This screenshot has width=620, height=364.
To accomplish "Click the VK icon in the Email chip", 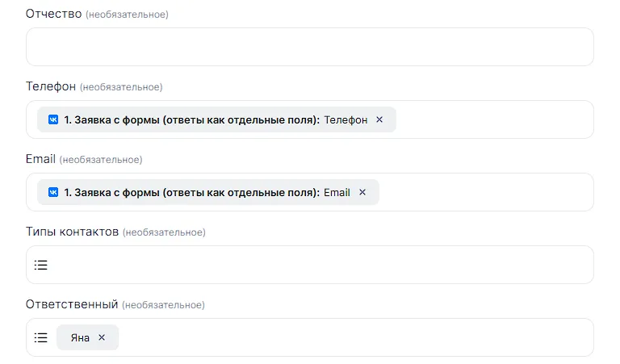I will point(53,192).
